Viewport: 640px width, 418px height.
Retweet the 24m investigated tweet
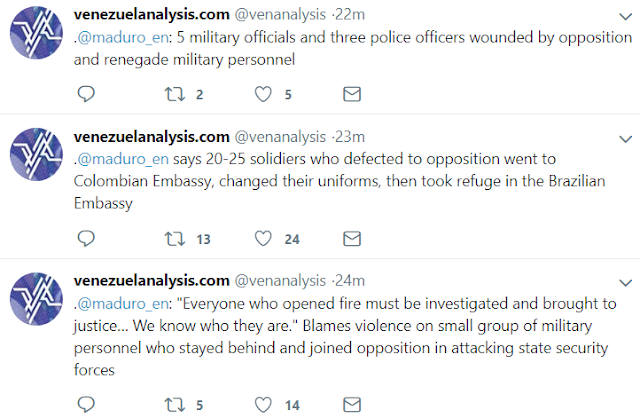point(175,405)
